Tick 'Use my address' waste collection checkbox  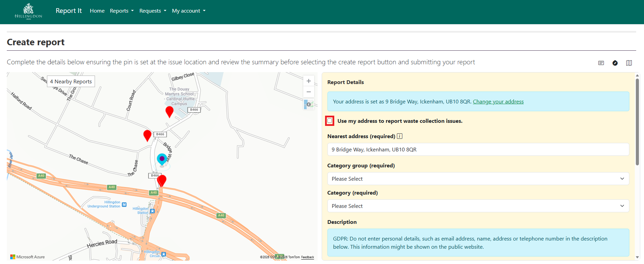[329, 121]
